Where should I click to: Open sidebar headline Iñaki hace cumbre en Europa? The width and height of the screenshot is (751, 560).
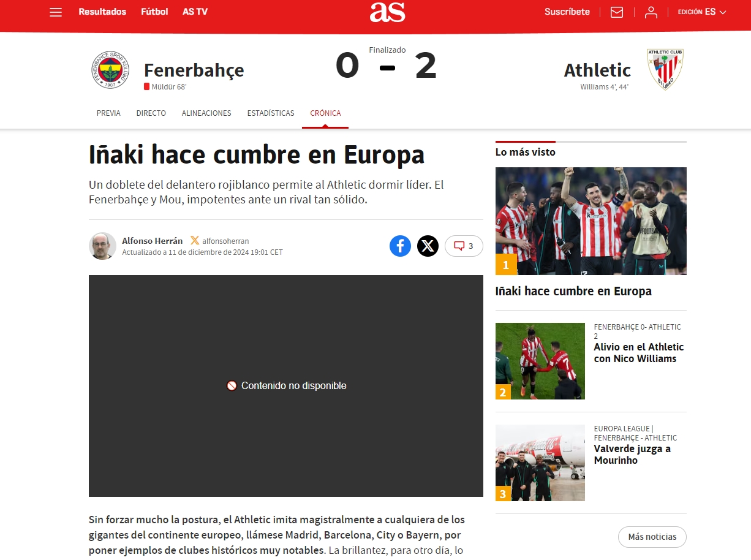click(x=573, y=291)
